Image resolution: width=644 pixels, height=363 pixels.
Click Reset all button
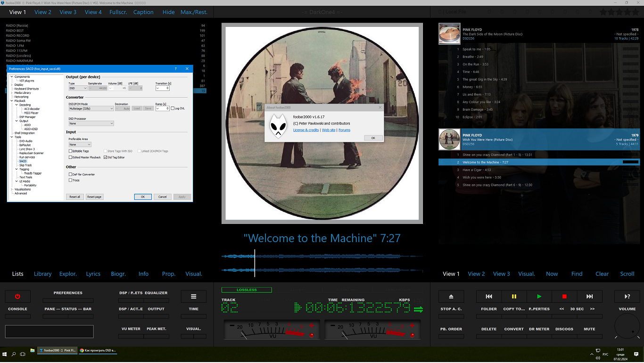74,197
